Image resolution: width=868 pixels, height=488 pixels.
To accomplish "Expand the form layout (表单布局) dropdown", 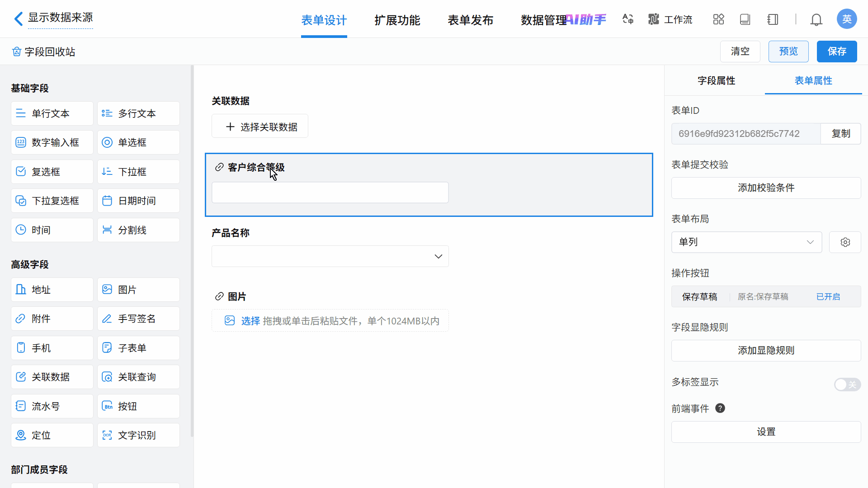I will click(746, 242).
